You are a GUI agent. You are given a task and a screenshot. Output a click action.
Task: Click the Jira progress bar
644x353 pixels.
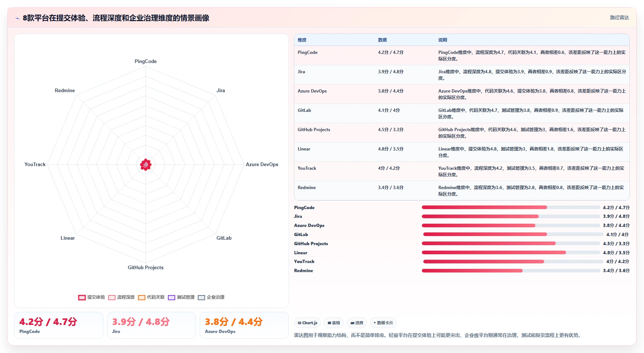511,216
